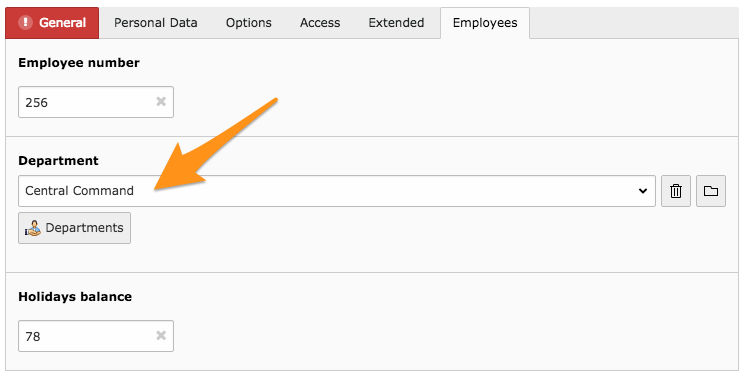The width and height of the screenshot is (745, 377).
Task: Switch to the General tab
Action: [52, 23]
